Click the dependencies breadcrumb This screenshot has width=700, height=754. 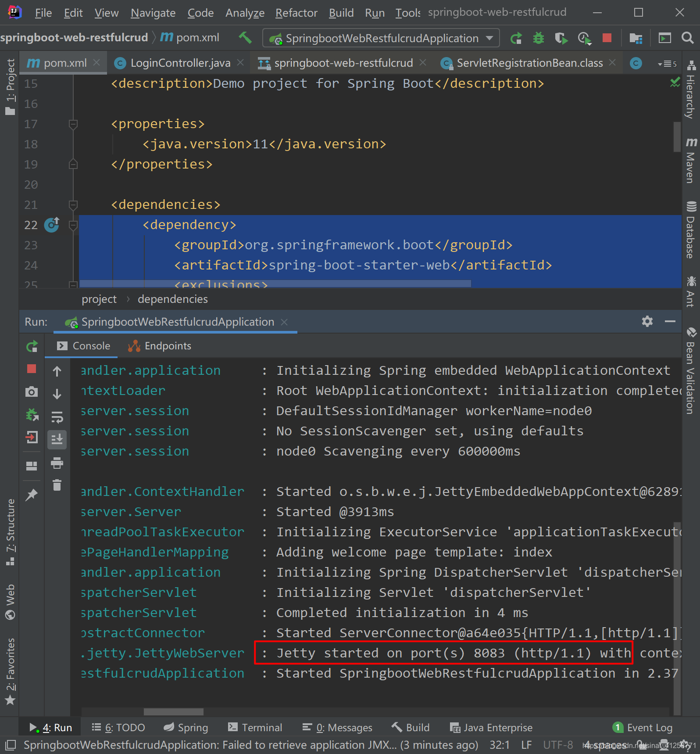click(173, 299)
